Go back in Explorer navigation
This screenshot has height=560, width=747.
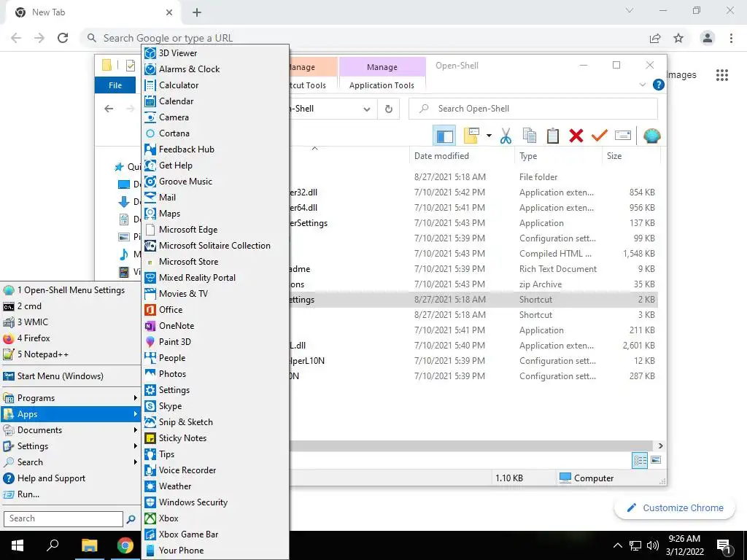pyautogui.click(x=109, y=109)
